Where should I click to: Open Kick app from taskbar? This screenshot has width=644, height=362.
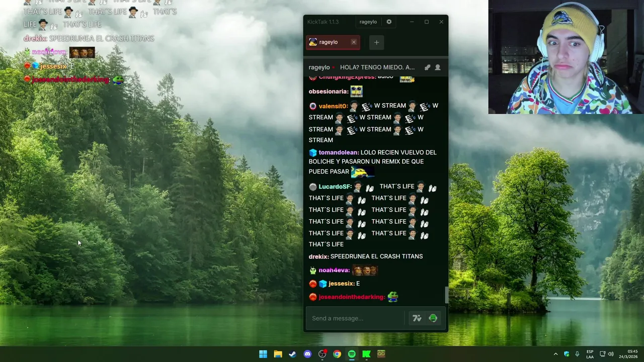pos(366,354)
